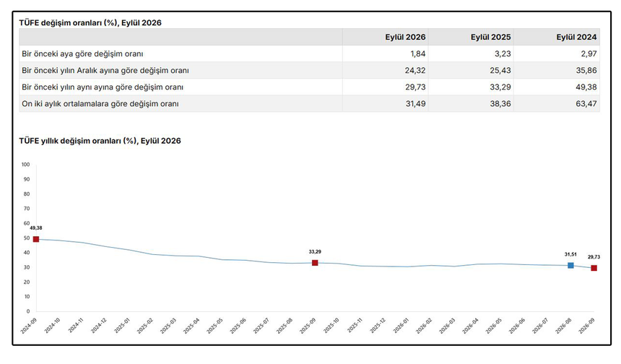Viewport: 621px width, 364px height.
Task: Click table cell value 1,84
Action: (x=418, y=54)
